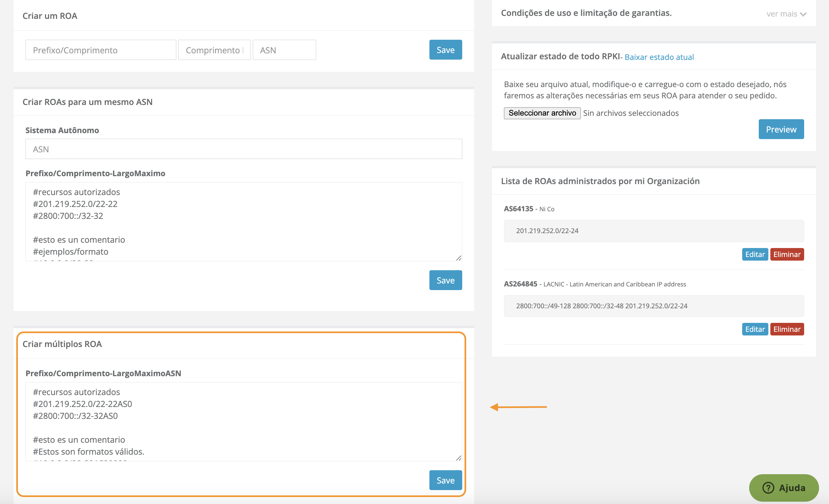
Task: Click the Preview button
Action: (781, 129)
